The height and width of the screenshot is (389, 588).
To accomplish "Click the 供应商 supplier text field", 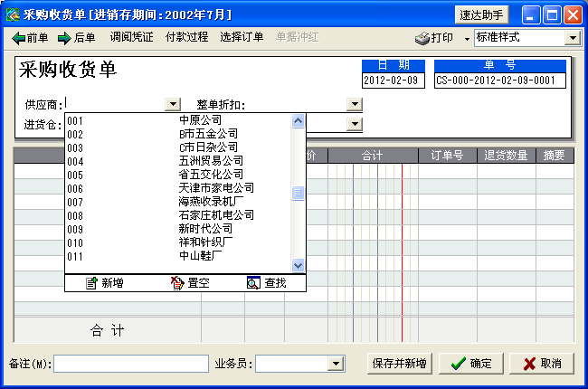I will click(115, 104).
